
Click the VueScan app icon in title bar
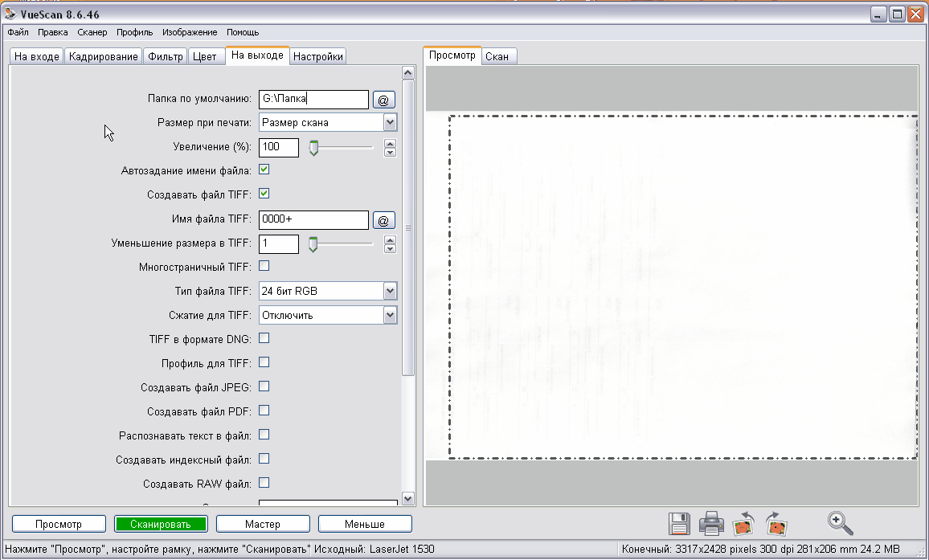tap(11, 14)
